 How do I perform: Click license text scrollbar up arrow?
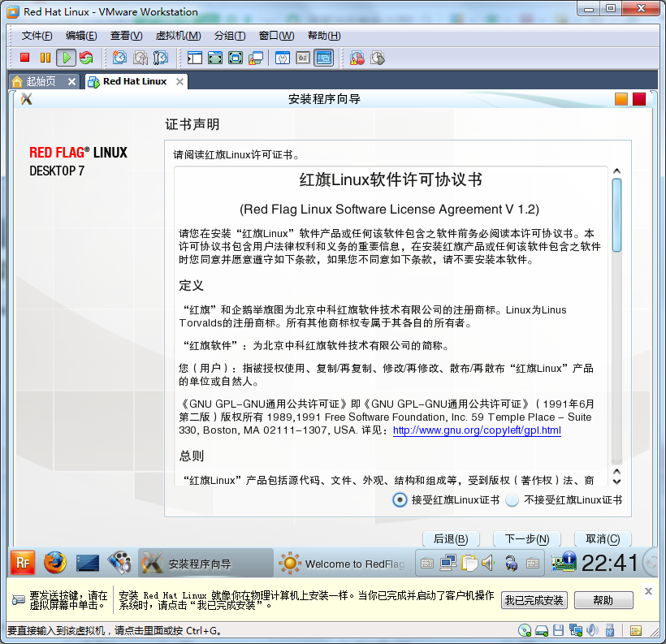pyautogui.click(x=616, y=171)
